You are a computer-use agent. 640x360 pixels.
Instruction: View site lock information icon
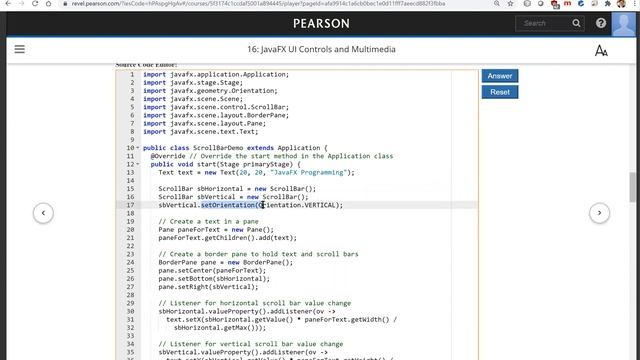64,4
